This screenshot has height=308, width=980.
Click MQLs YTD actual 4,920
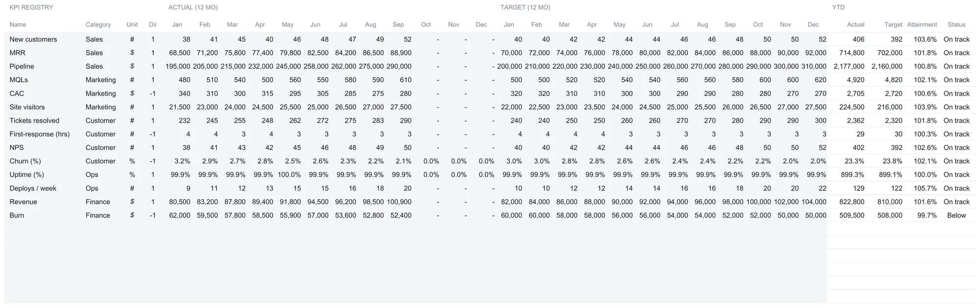point(856,80)
